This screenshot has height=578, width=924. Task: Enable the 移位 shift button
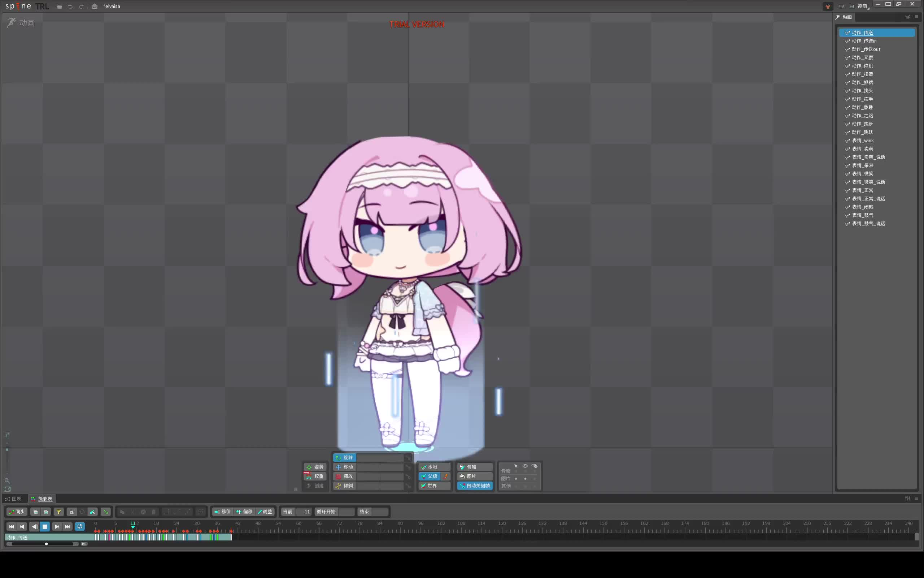[x=223, y=512]
